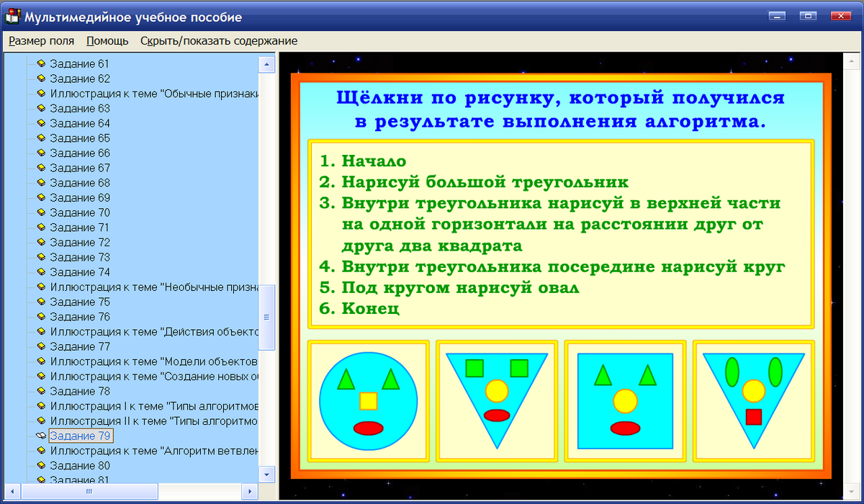Click the green text "6. Конец"
This screenshot has height=504, width=864.
coord(359,309)
